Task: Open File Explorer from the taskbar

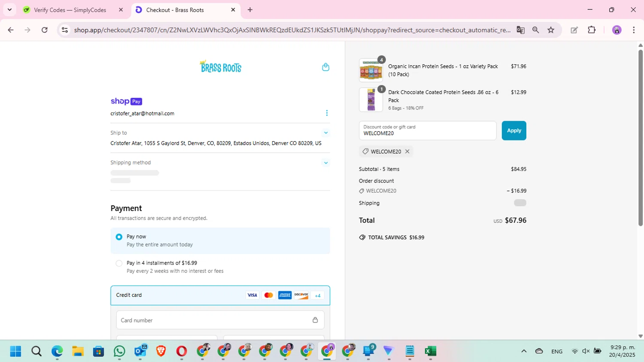Action: coord(78,351)
